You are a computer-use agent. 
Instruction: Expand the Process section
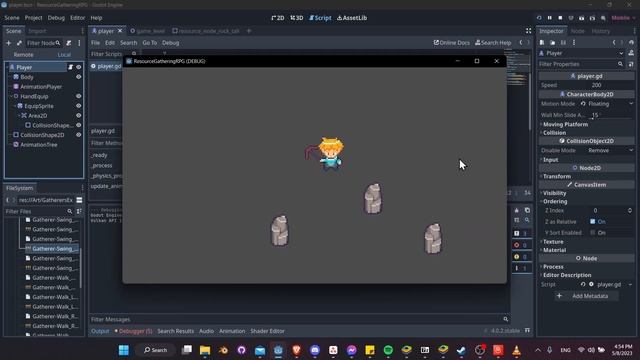[552, 267]
